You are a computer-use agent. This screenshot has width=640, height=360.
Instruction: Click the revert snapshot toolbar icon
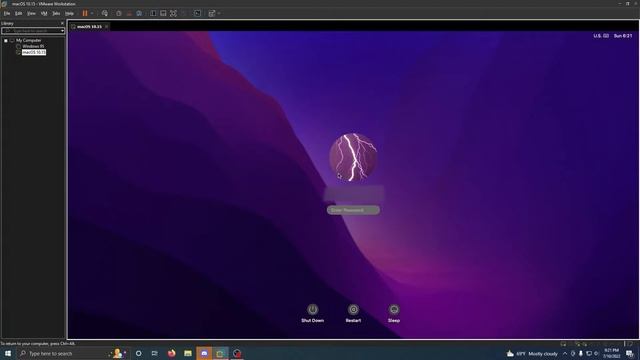129,13
